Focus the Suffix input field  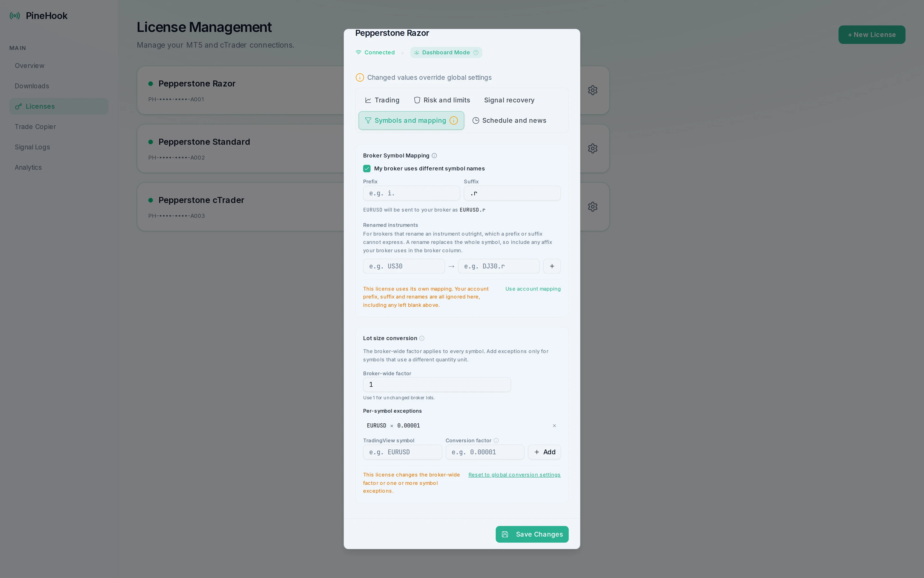pyautogui.click(x=512, y=193)
